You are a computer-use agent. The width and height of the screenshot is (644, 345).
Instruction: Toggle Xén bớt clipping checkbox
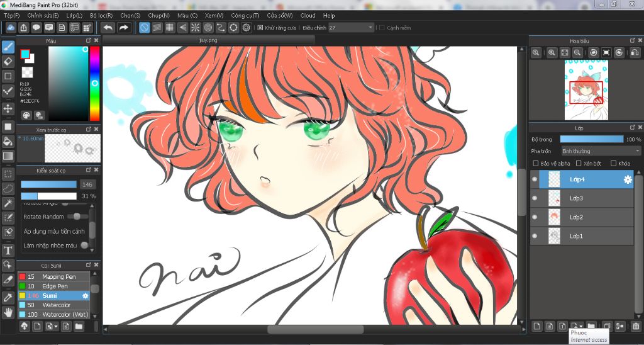pos(579,163)
